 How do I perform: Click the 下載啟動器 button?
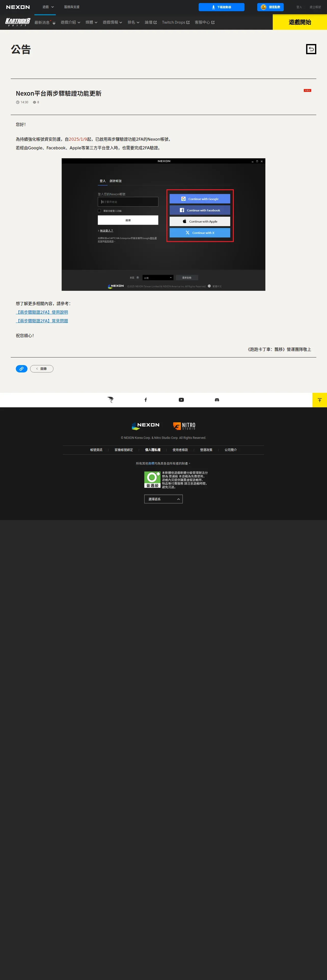point(222,7)
